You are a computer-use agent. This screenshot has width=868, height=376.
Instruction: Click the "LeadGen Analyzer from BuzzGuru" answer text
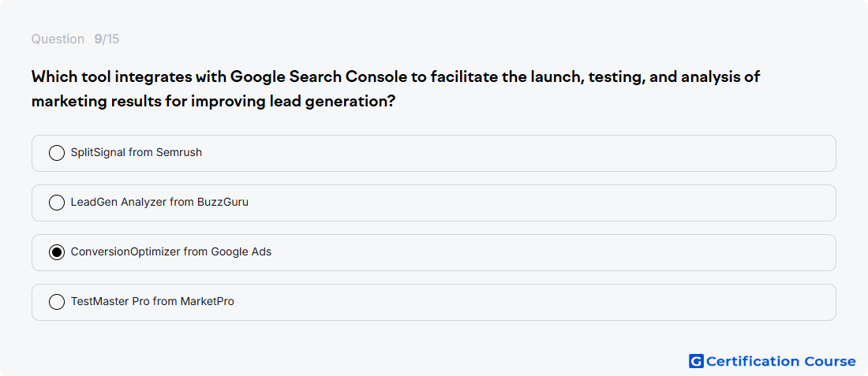click(x=159, y=203)
